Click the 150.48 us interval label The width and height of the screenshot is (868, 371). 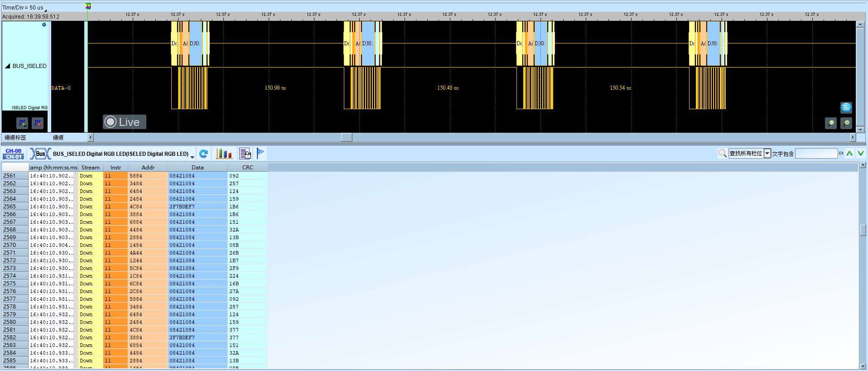(448, 88)
